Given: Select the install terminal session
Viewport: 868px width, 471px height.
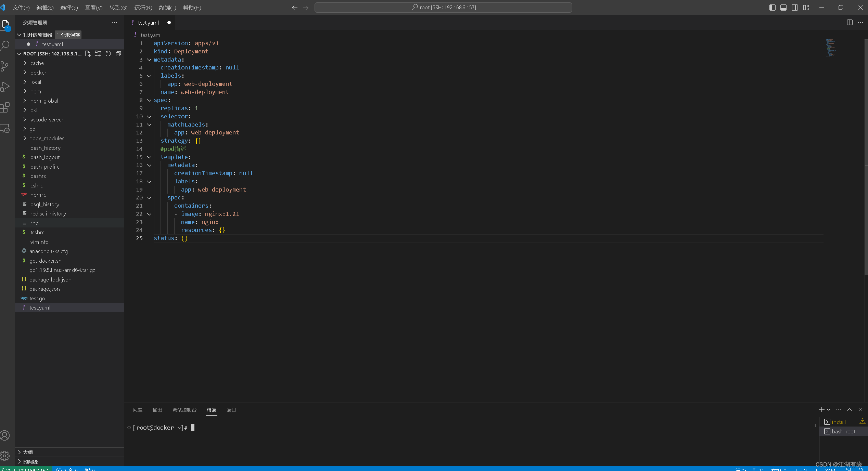Looking at the screenshot, I should coord(839,422).
